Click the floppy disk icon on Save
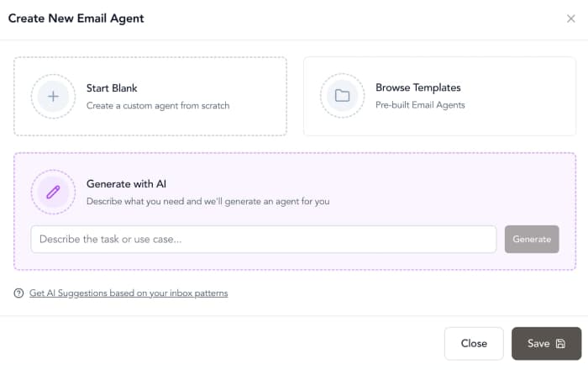Image resolution: width=588 pixels, height=370 pixels. pyautogui.click(x=561, y=344)
